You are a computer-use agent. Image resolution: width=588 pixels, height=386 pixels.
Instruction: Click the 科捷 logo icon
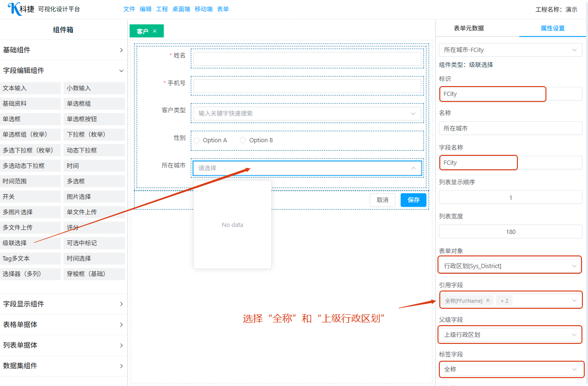(x=13, y=8)
